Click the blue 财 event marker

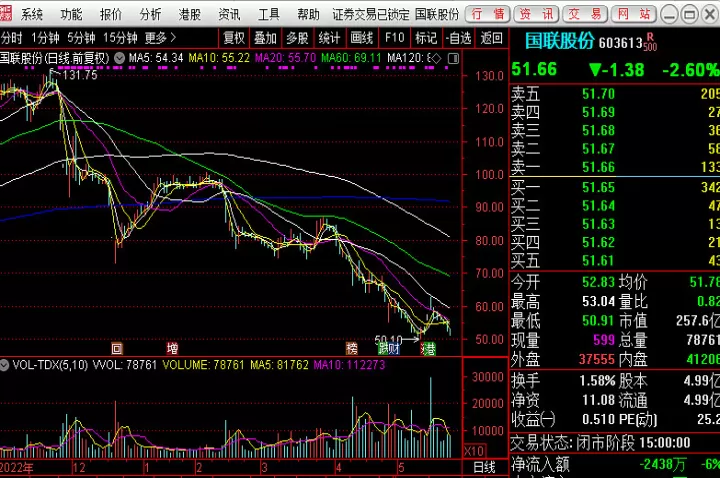(394, 349)
